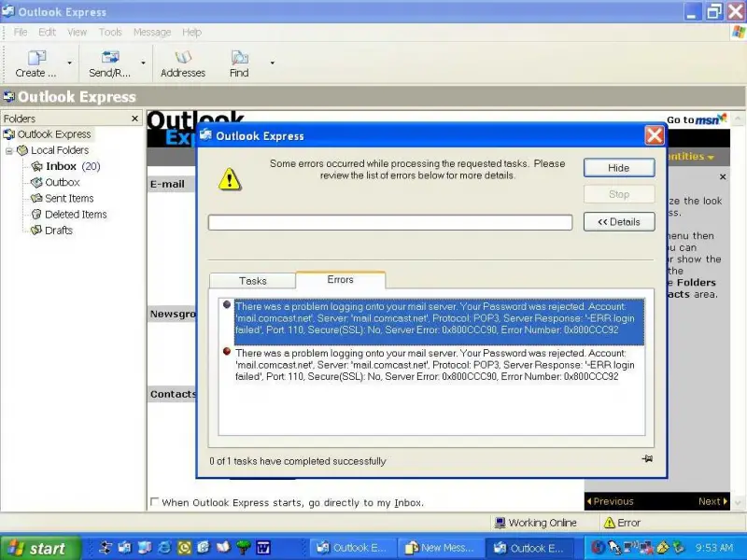Screen dimensions: 747x560
Task: Click the Error warning icon in status bar
Action: (610, 523)
